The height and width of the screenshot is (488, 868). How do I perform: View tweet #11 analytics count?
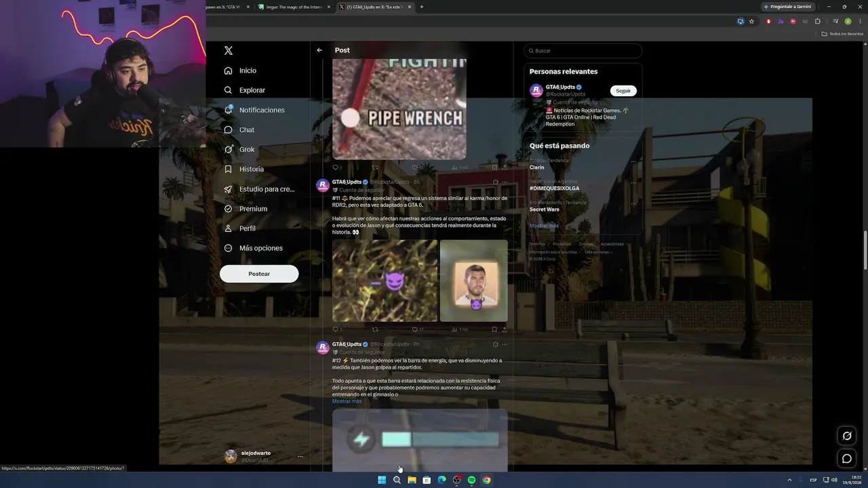pos(460,329)
